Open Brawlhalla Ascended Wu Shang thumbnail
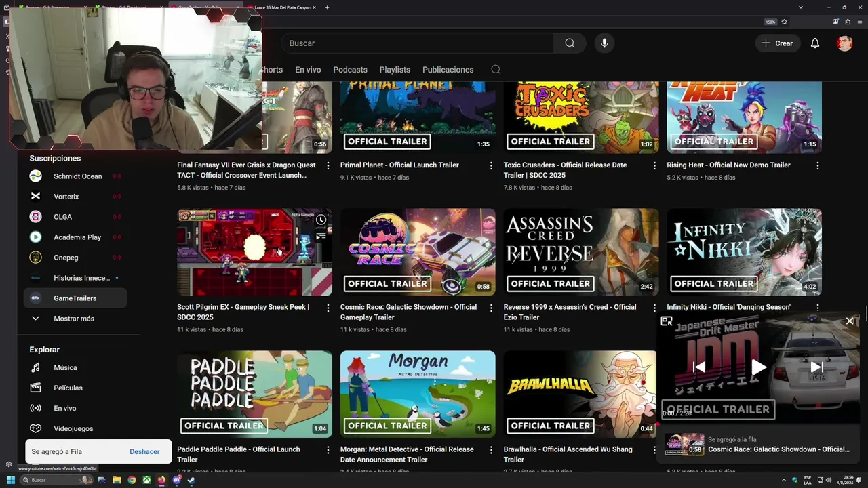The height and width of the screenshot is (488, 868). point(580,394)
